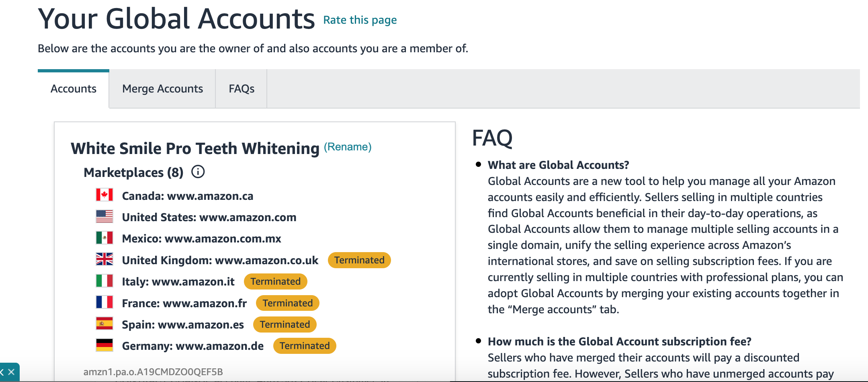Click the Italy flag icon
Screen dimensions: 868x382
(x=104, y=281)
